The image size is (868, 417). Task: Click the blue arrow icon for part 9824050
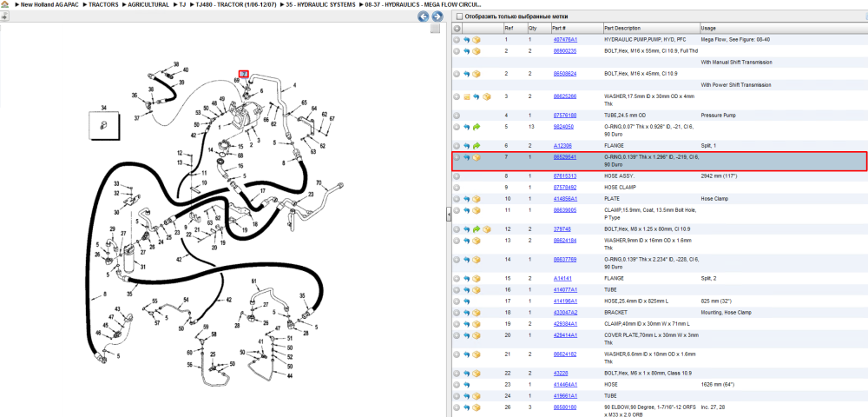pyautogui.click(x=467, y=127)
